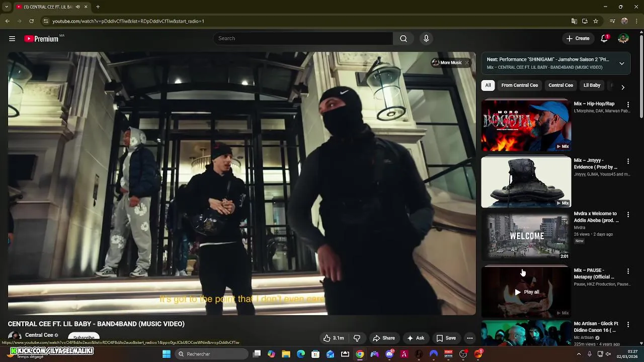Open options for Mix – PAUSE Metapsy
Screen dimensions: 644x362
coord(628,271)
